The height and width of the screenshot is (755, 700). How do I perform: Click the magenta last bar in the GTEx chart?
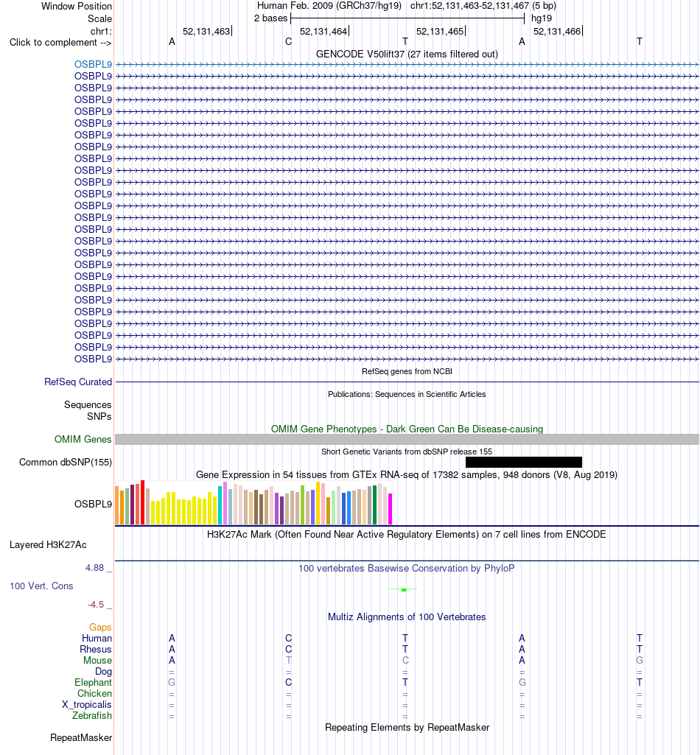coord(391,509)
